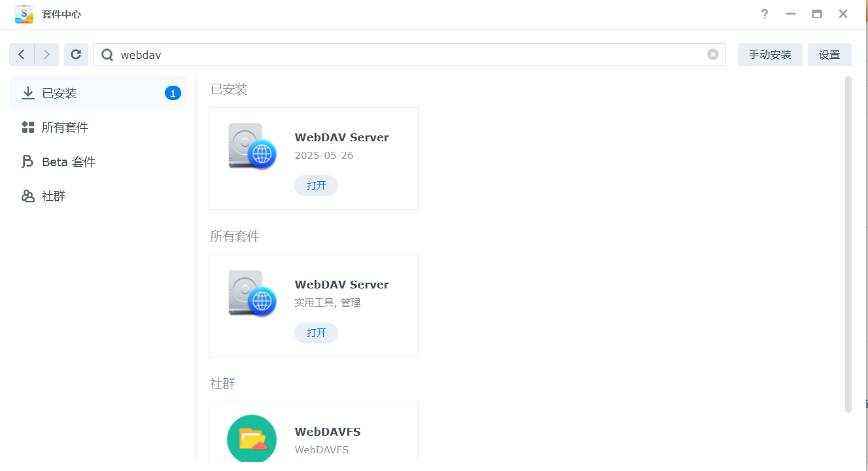
Task: Close the Package Center window
Action: click(x=843, y=14)
